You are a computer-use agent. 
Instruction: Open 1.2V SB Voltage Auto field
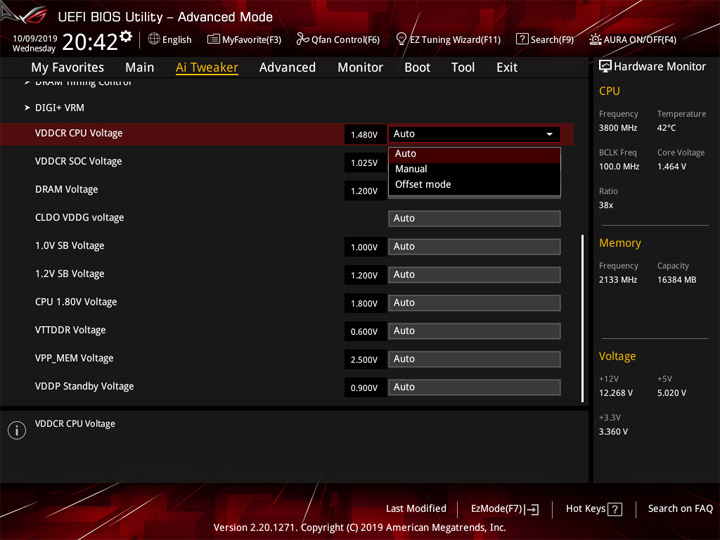tap(474, 275)
